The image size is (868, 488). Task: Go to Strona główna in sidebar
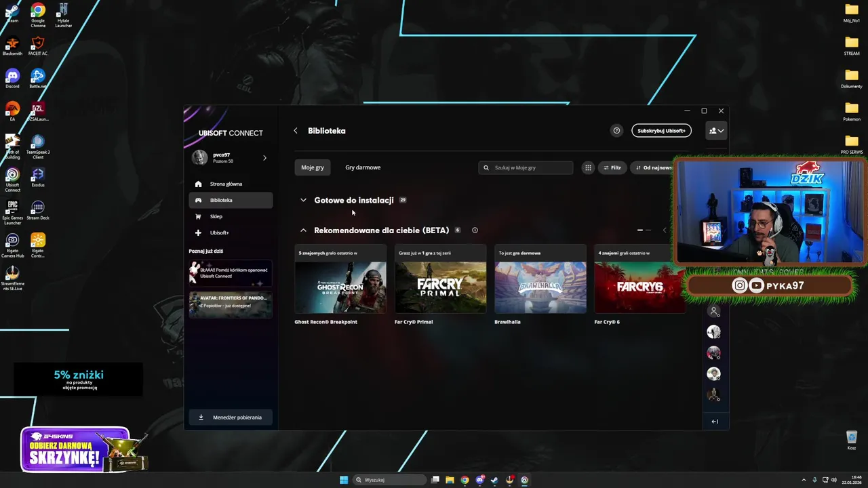coord(231,184)
